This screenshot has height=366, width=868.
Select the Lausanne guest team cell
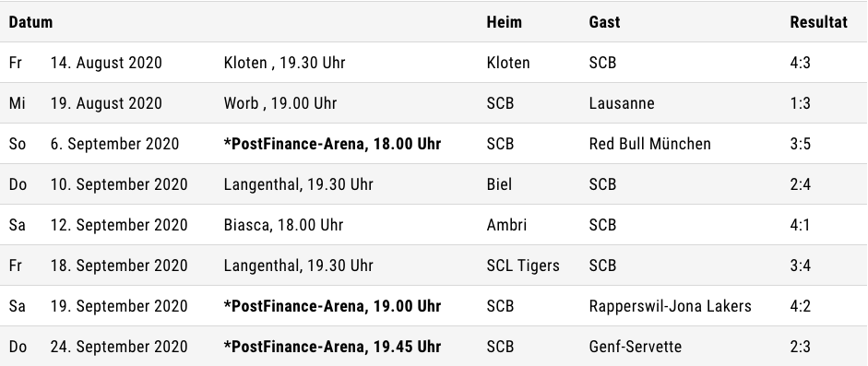click(622, 103)
